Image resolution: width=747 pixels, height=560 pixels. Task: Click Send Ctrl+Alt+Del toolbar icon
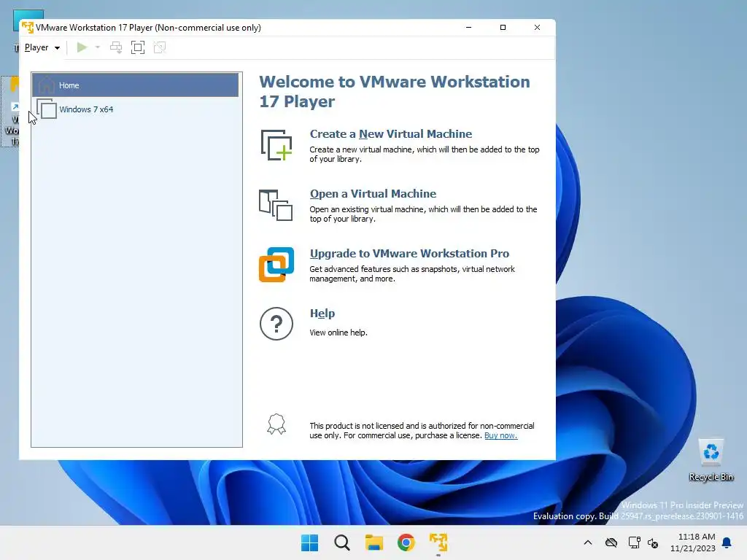click(116, 47)
